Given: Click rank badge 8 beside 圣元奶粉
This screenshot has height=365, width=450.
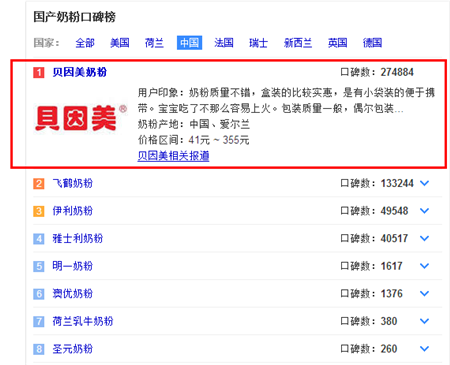Looking at the screenshot, I should pyautogui.click(x=39, y=349).
